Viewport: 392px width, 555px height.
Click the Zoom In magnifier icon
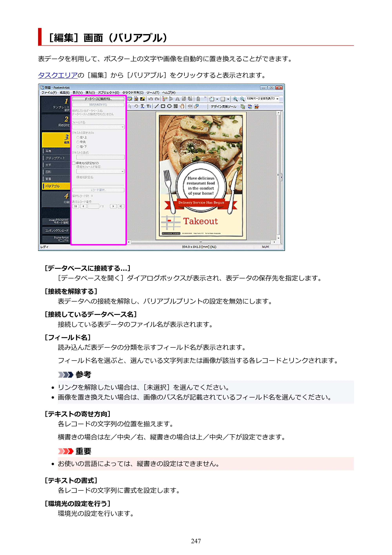(235, 99)
